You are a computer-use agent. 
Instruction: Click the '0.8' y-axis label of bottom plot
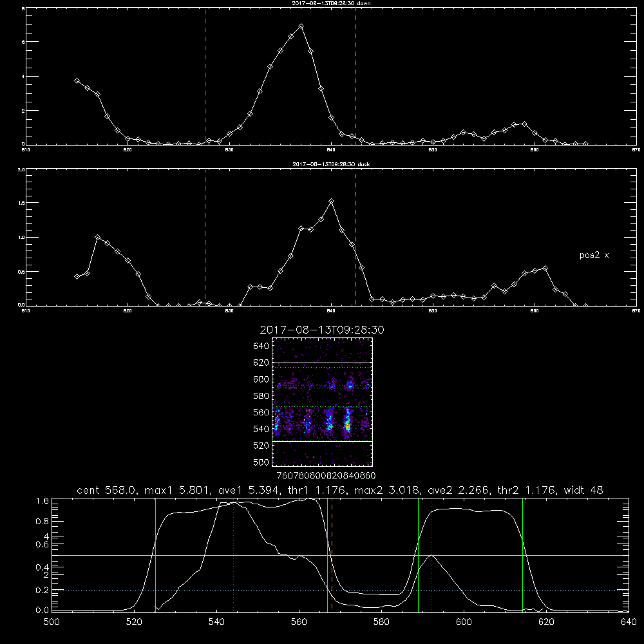click(43, 521)
